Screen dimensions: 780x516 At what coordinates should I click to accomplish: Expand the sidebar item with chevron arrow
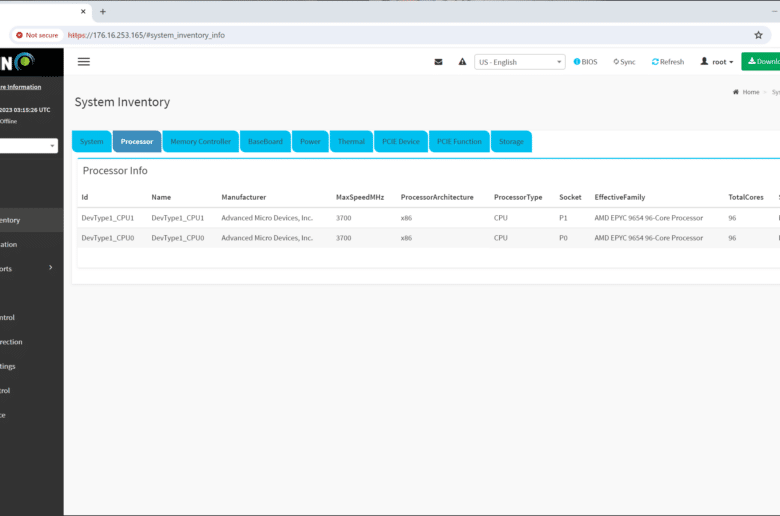[32, 268]
